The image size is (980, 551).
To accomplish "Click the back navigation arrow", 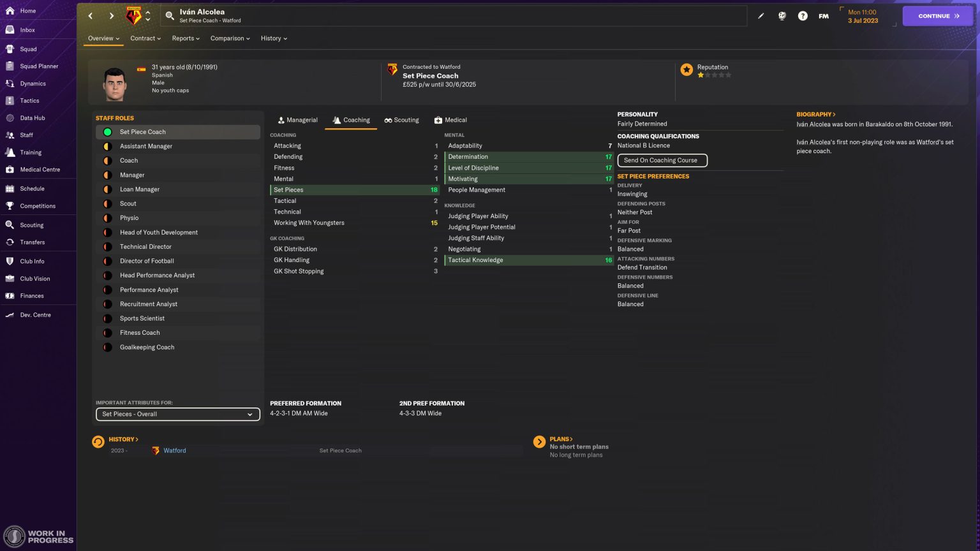I will pyautogui.click(x=91, y=16).
